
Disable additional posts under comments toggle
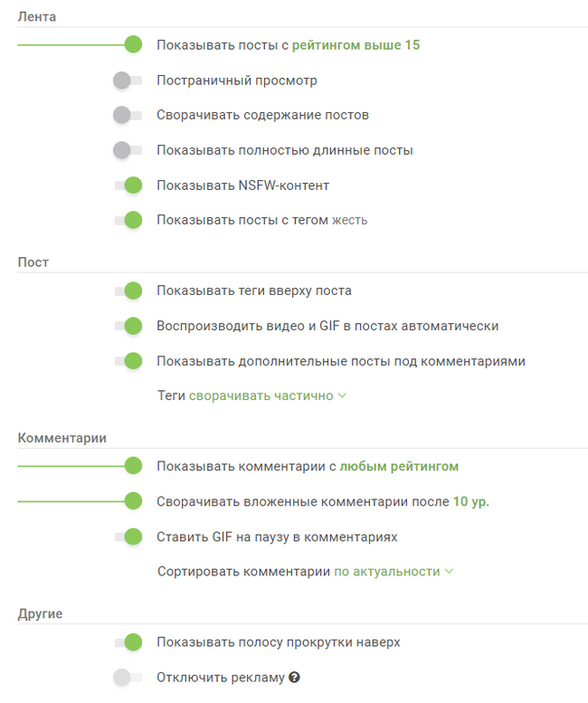click(x=128, y=361)
